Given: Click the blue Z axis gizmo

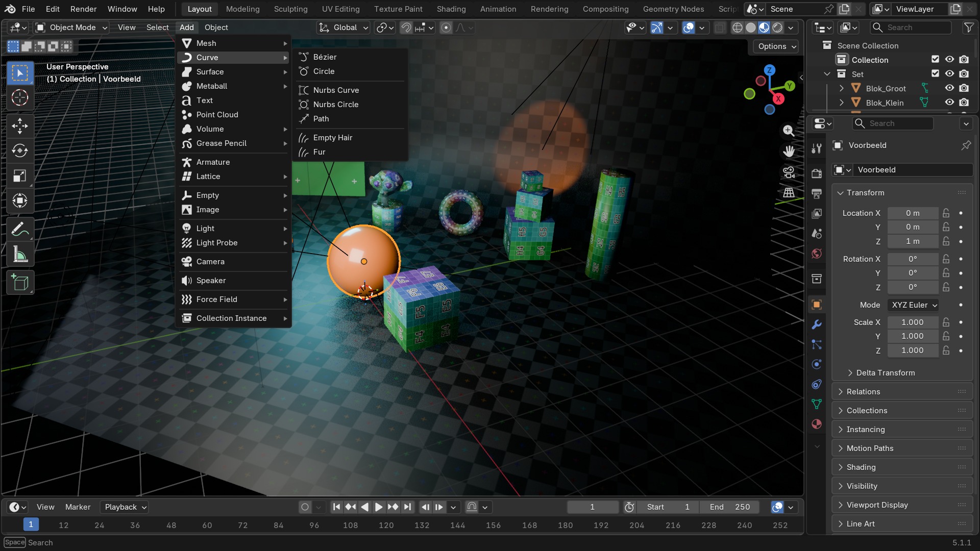Looking at the screenshot, I should tap(769, 70).
